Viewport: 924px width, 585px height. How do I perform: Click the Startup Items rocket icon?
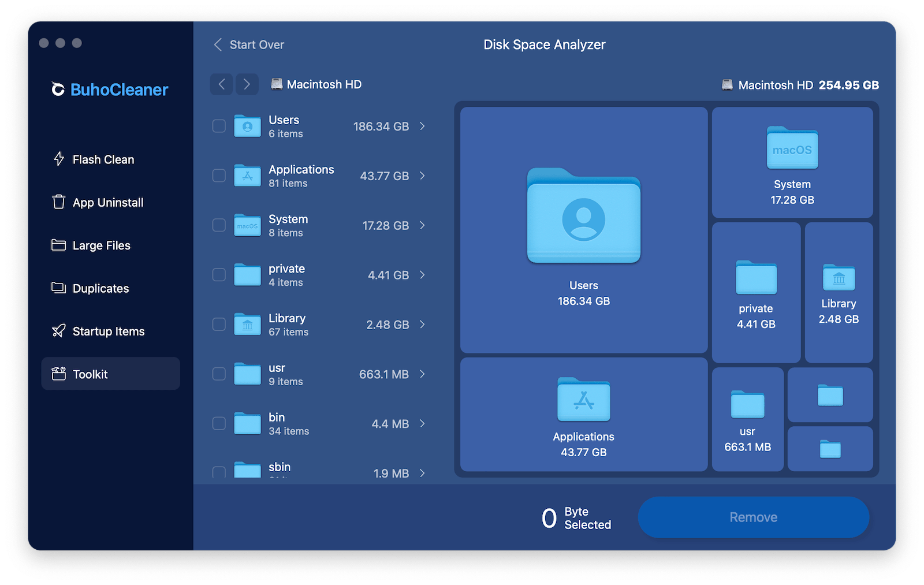59,331
